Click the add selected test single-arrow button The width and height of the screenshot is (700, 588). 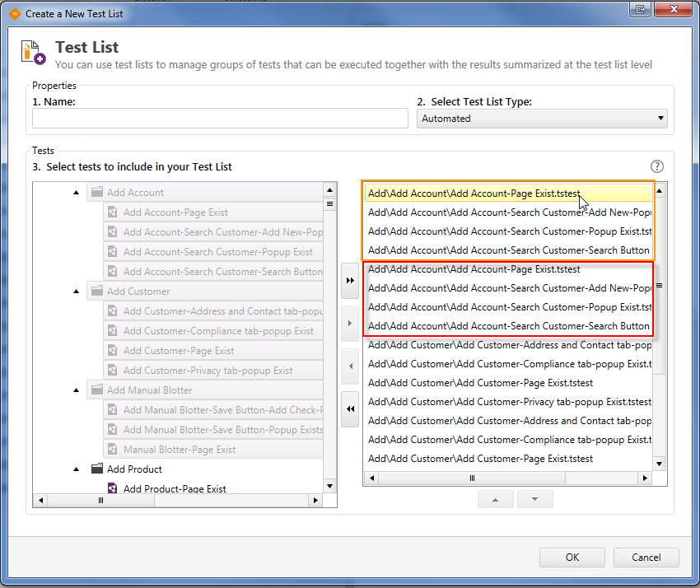(x=350, y=324)
